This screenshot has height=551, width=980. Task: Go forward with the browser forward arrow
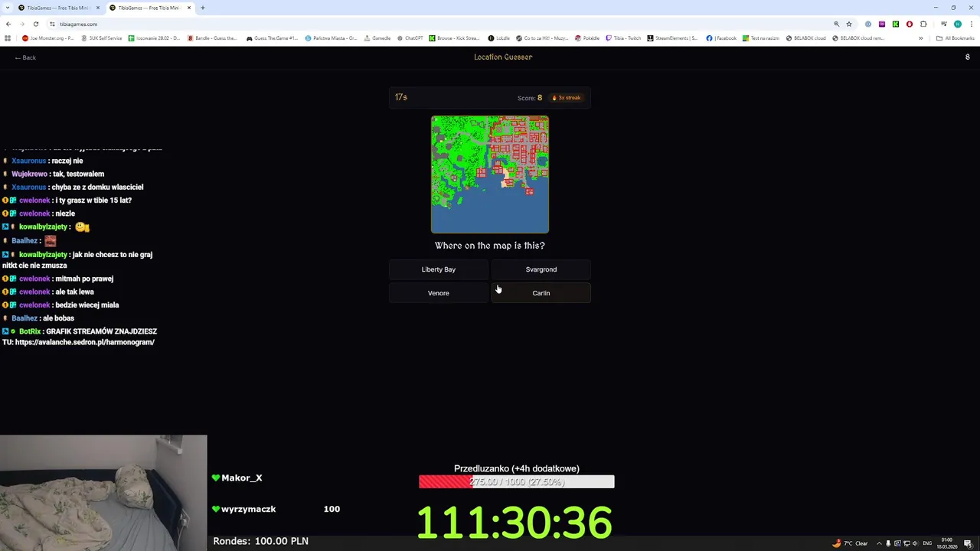tap(21, 24)
